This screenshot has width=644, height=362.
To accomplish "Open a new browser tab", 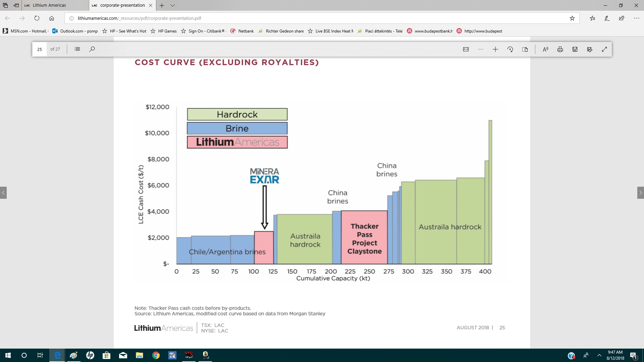I will click(162, 5).
